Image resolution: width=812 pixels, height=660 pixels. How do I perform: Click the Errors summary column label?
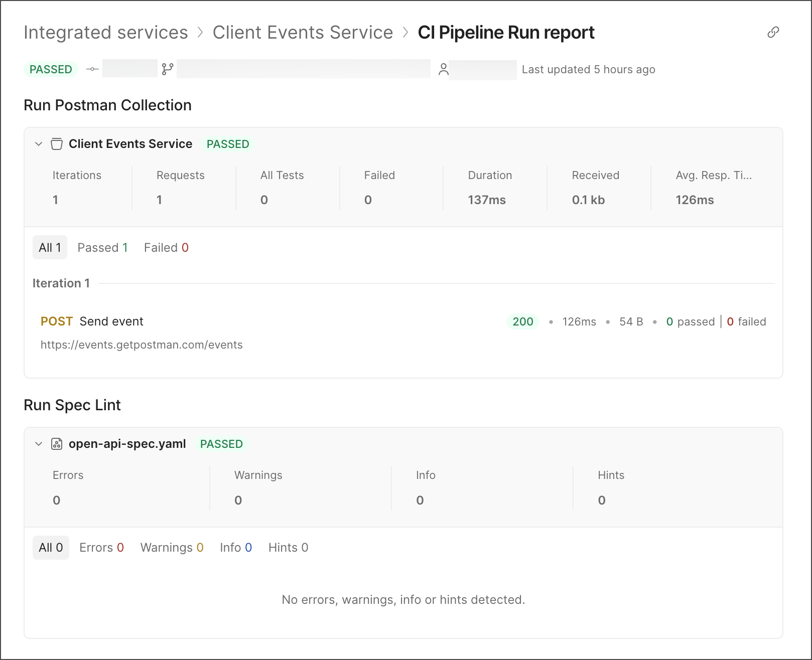[68, 475]
